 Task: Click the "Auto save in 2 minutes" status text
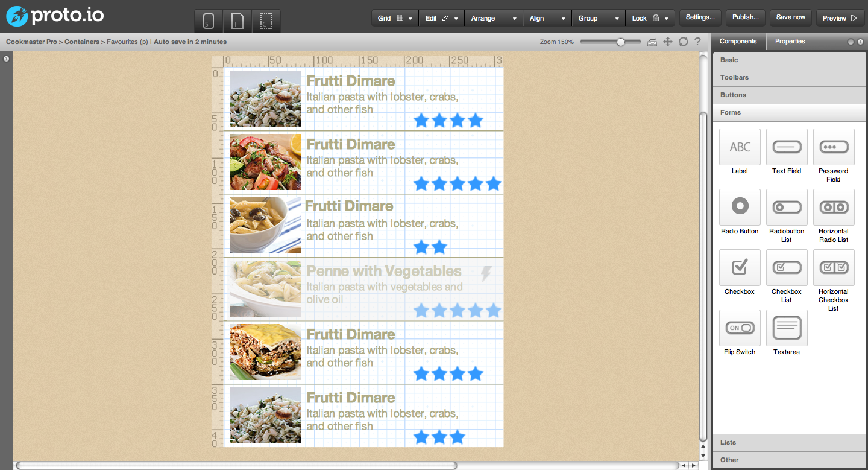pos(190,42)
